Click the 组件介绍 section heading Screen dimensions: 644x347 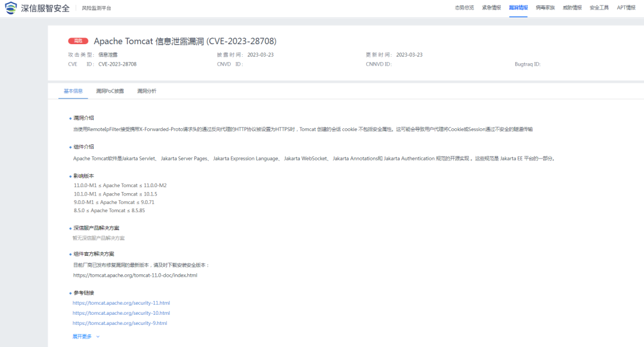pos(83,147)
